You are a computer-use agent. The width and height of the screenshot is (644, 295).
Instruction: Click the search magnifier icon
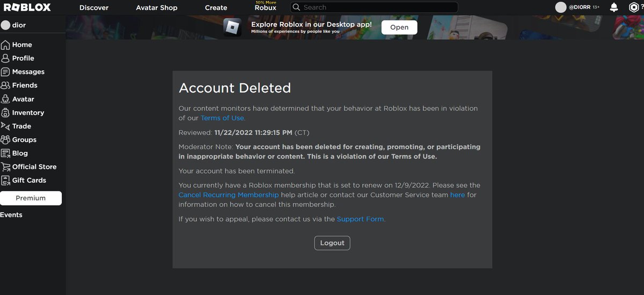pyautogui.click(x=296, y=8)
